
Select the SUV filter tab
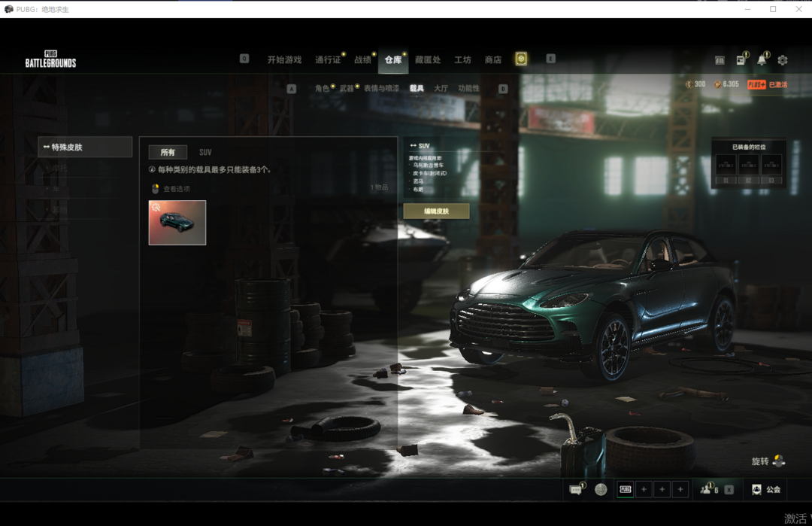pyautogui.click(x=205, y=153)
